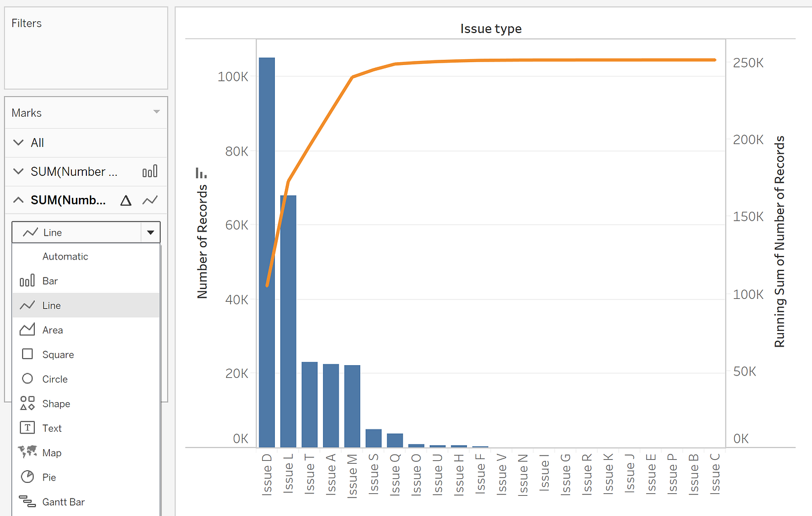Image resolution: width=812 pixels, height=516 pixels.
Task: Click the line icon on the bold SUM(Numb...) card
Action: [150, 200]
